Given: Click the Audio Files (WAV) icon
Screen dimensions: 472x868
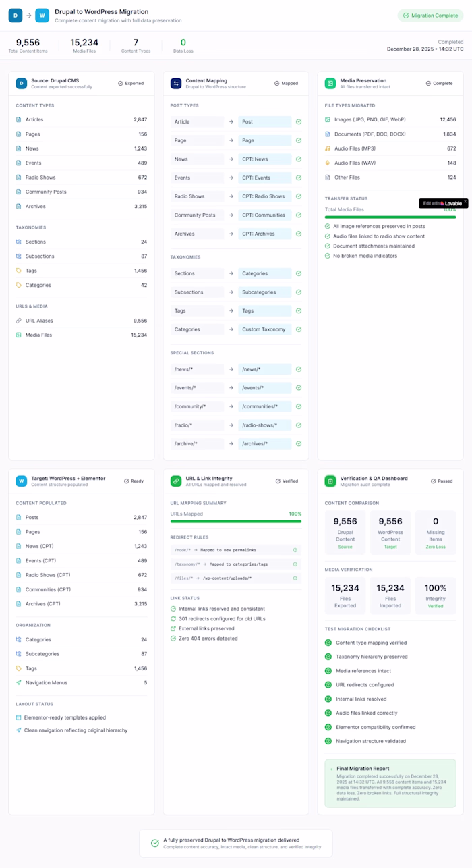Looking at the screenshot, I should pos(328,163).
